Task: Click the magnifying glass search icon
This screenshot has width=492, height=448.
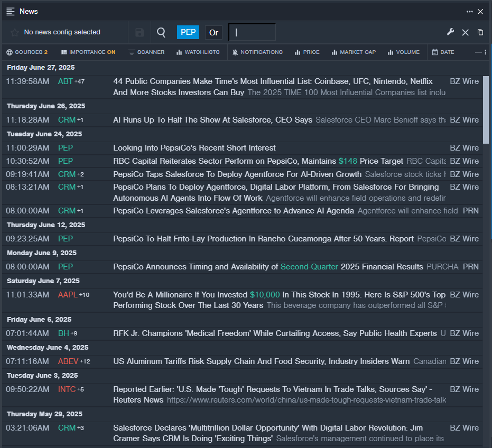Action: point(161,32)
